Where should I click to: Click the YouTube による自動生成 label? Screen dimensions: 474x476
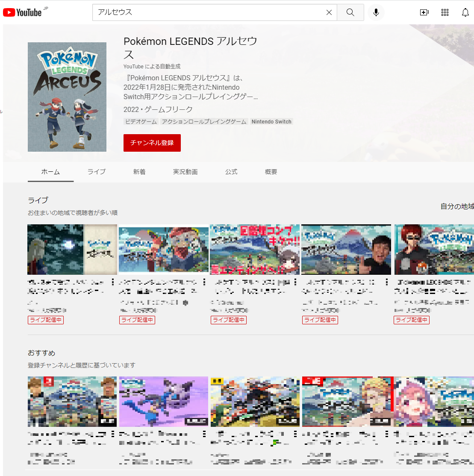[152, 67]
